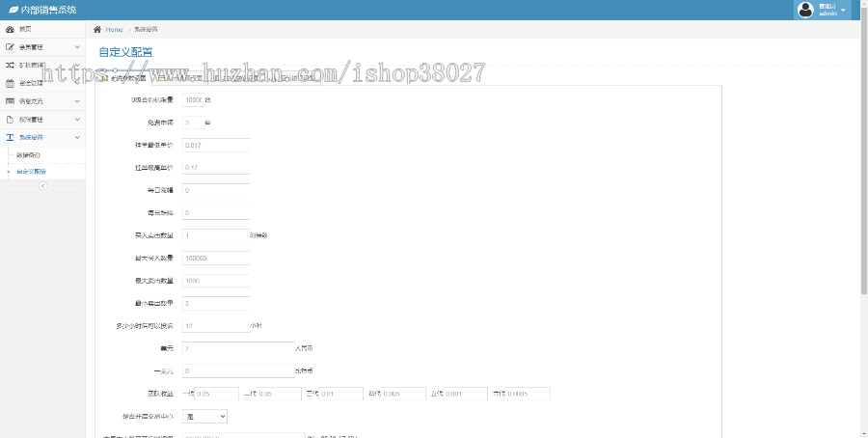Image resolution: width=868 pixels, height=438 pixels.
Task: Click the 比特币 unit label
Action: [x=305, y=371]
